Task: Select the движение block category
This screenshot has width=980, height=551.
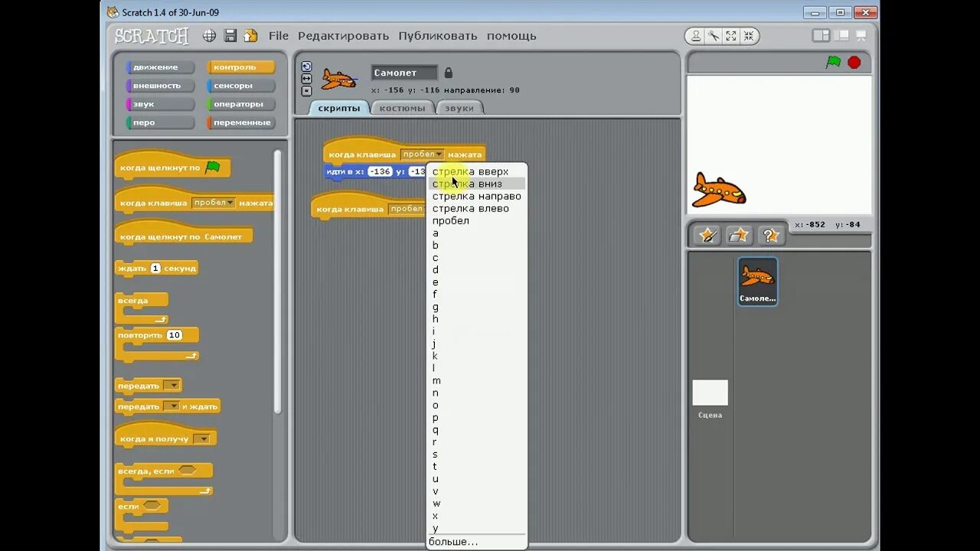Action: (160, 67)
